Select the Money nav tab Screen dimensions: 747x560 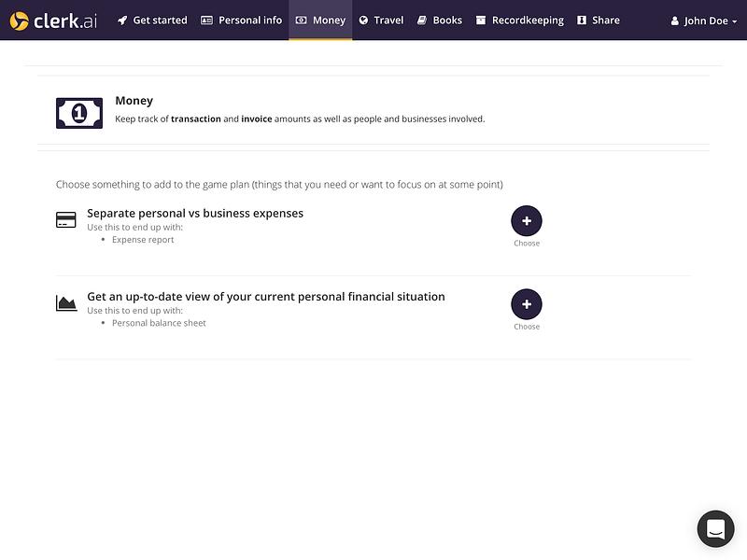point(320,20)
